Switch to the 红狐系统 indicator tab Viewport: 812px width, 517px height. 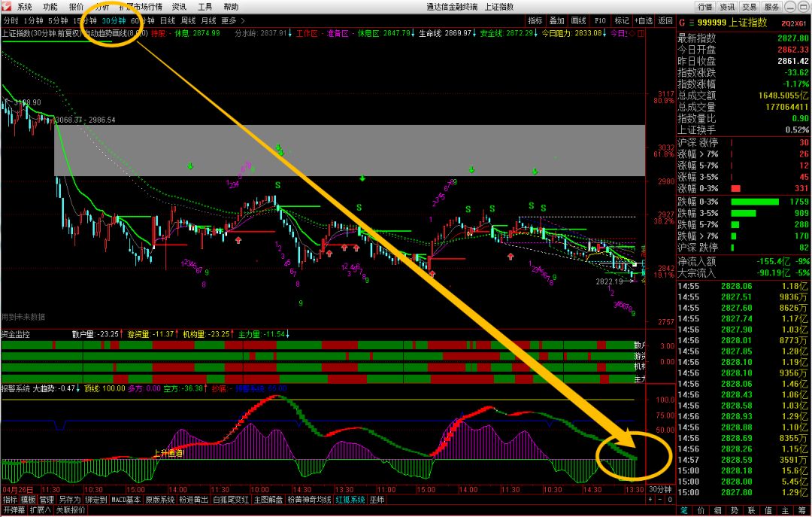click(350, 500)
